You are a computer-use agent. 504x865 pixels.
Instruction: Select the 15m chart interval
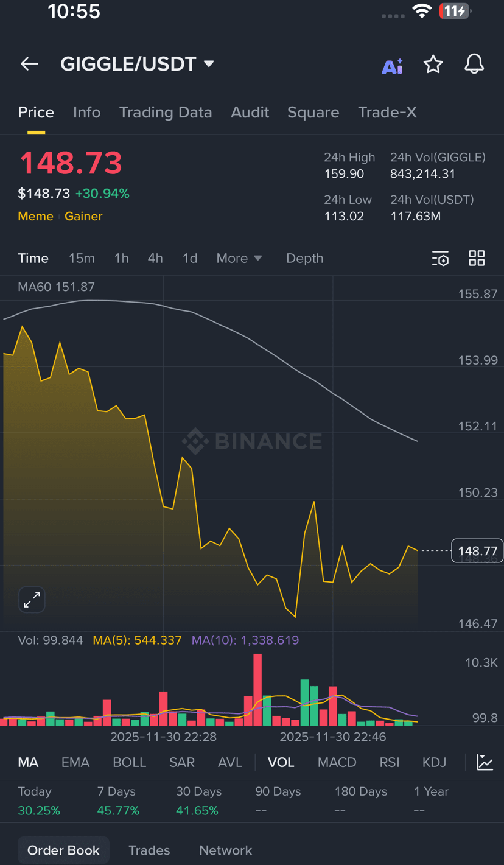(x=82, y=258)
